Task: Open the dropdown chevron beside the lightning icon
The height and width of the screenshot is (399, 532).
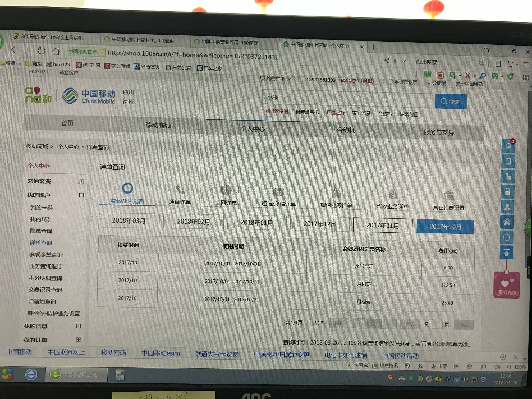Action: click(x=403, y=61)
